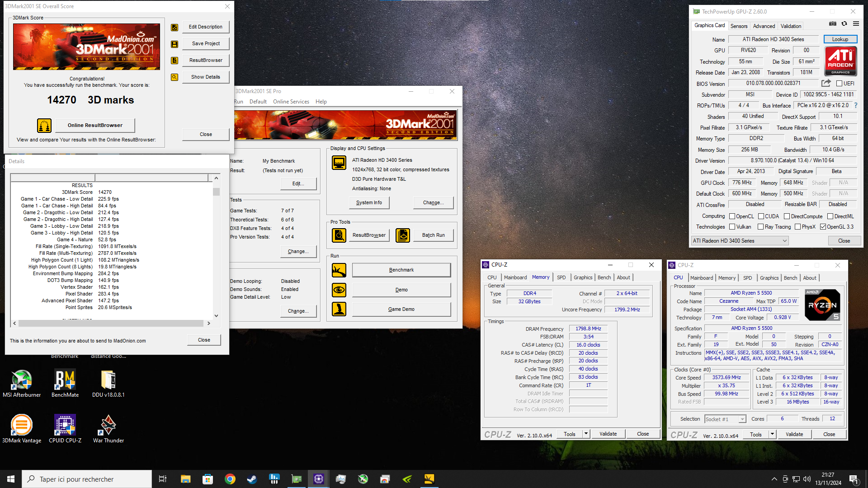Screen dimensions: 868x488
Task: Click the ATI Radeon logo in GPU-Z
Action: tap(840, 61)
